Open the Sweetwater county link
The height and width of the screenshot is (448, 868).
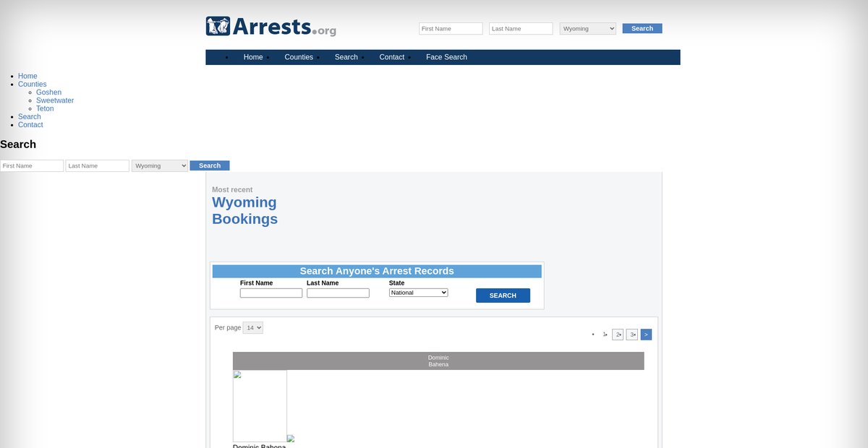55,100
